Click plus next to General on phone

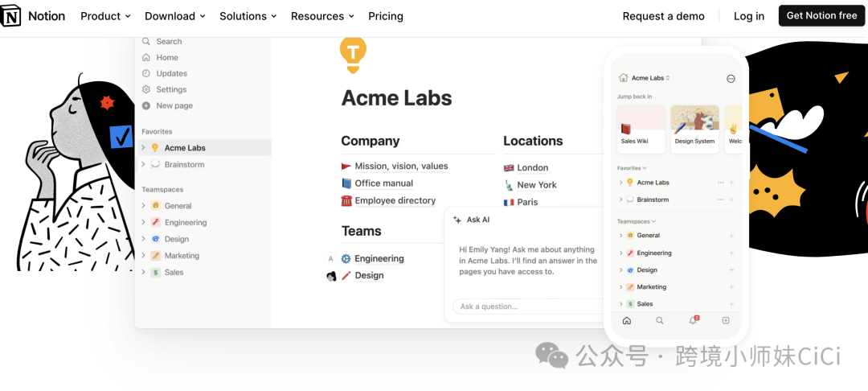(x=732, y=236)
